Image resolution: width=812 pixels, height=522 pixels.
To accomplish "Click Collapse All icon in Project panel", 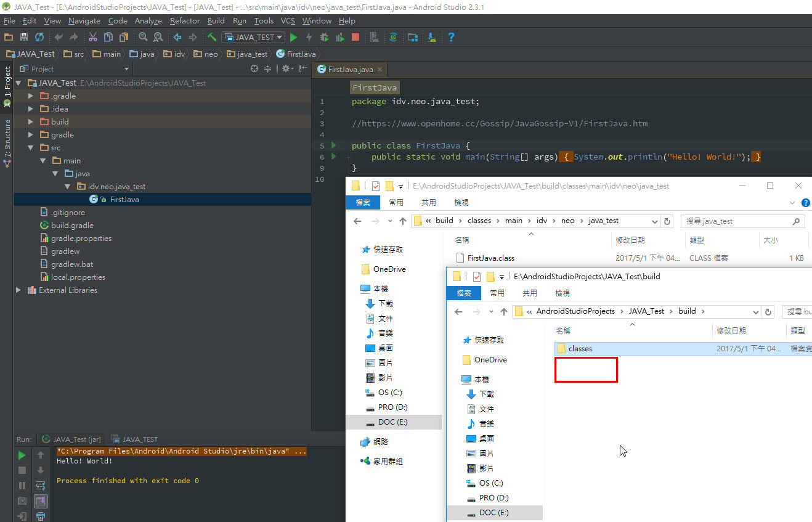I will 268,69.
